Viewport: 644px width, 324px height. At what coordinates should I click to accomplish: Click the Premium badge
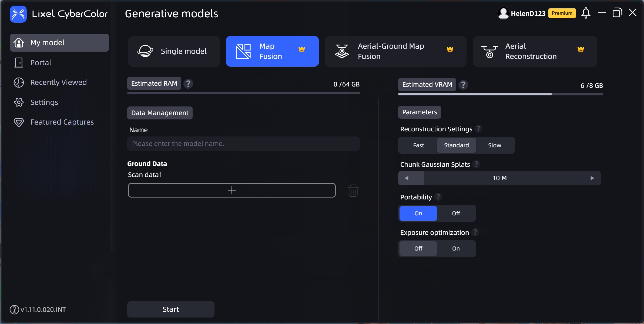[562, 13]
